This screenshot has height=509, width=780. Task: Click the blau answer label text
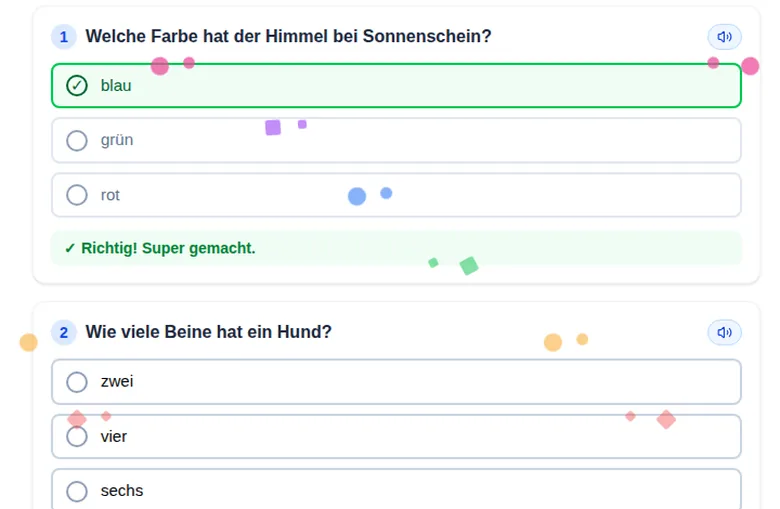116,86
